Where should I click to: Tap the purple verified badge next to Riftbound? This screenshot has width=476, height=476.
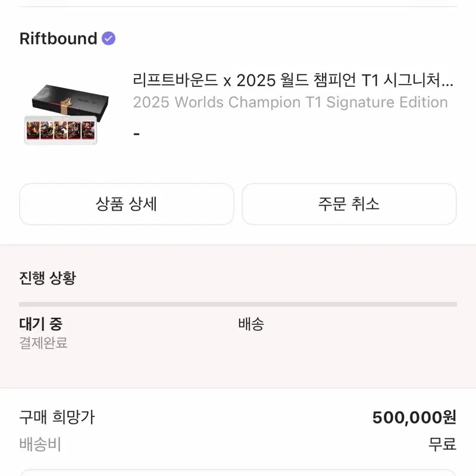108,39
